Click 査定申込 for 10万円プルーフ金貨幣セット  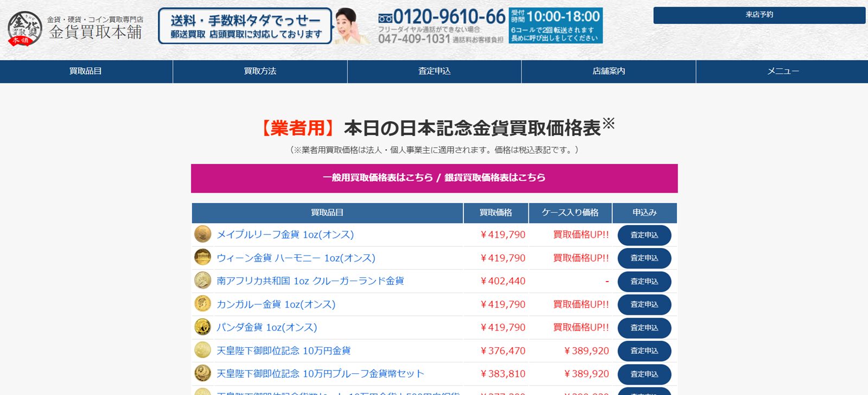[644, 374]
